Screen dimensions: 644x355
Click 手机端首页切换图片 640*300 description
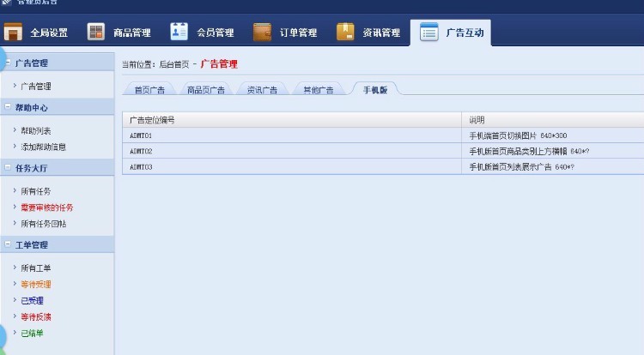(518, 135)
